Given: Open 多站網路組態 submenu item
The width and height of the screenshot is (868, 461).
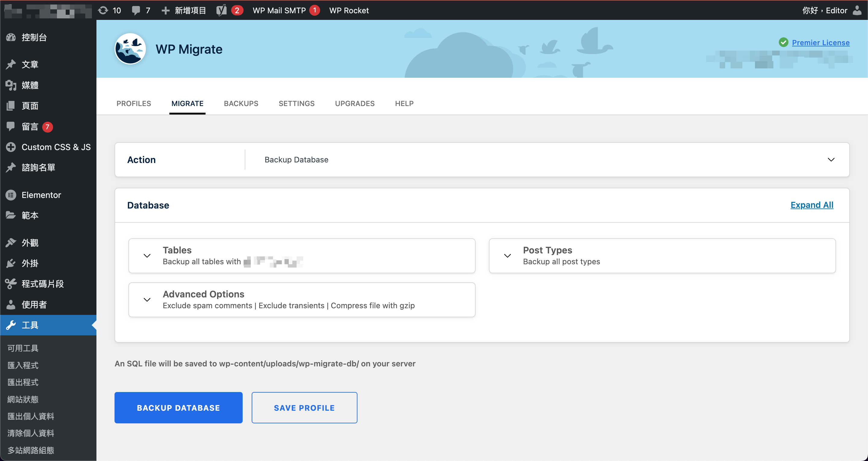Looking at the screenshot, I should pos(31,450).
